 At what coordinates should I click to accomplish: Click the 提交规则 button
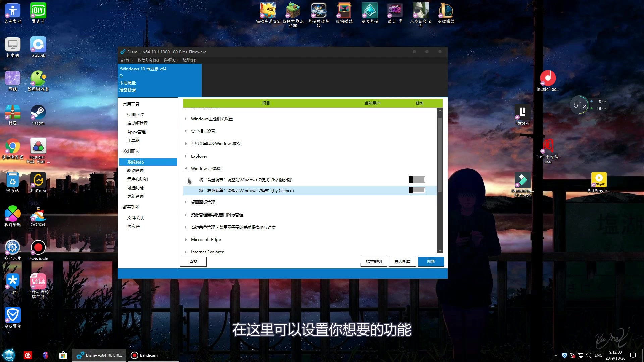374,262
